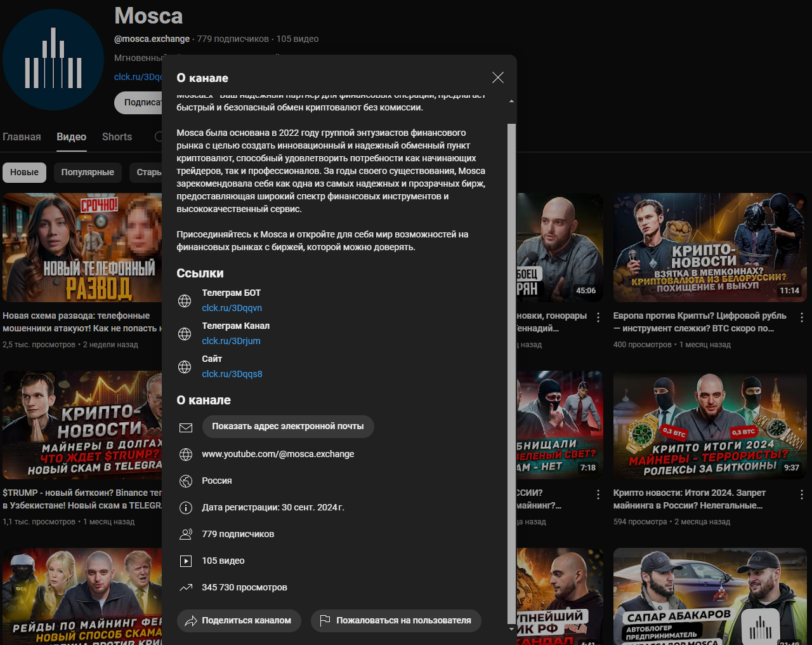Click the @mosca.exchange channel handle

point(152,39)
